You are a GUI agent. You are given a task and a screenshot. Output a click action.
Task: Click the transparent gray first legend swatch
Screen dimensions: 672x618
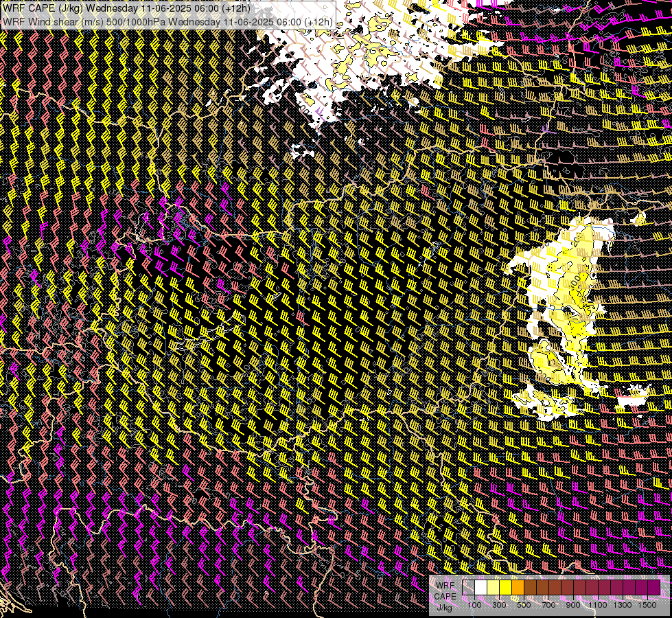click(468, 588)
